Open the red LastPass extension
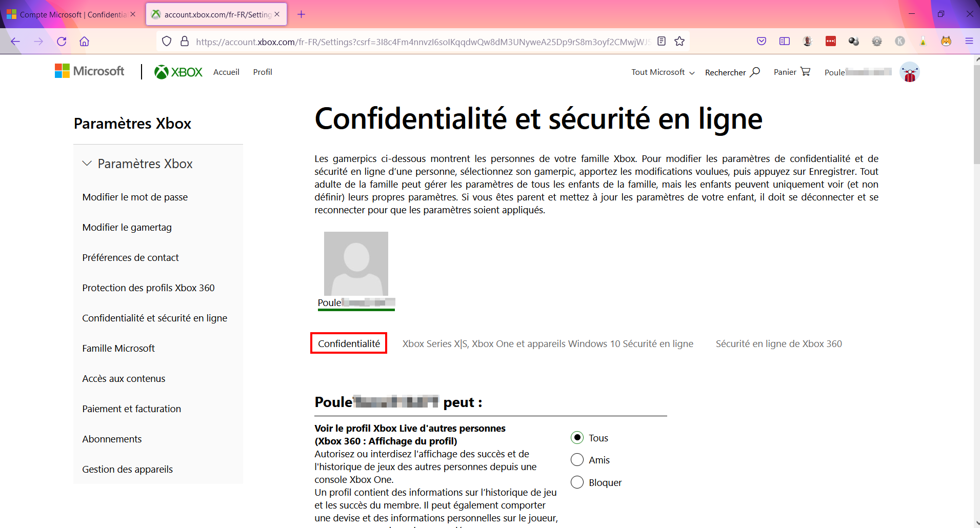Image resolution: width=980 pixels, height=528 pixels. coord(831,42)
